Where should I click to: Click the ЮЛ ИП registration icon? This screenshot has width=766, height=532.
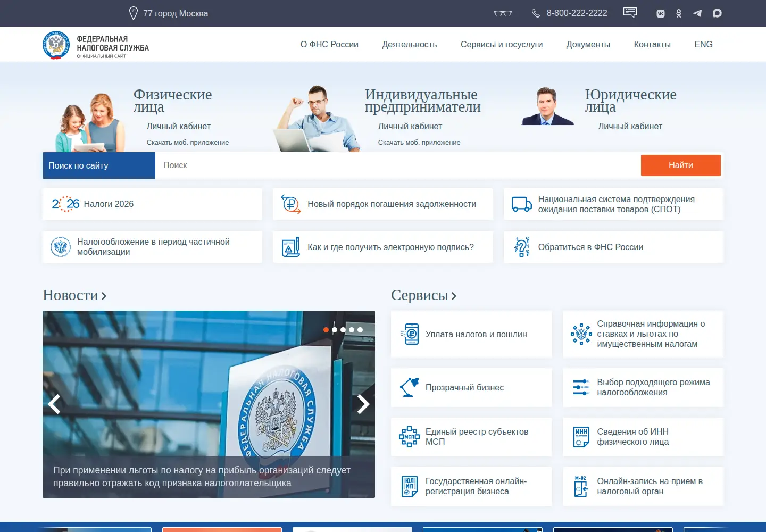pos(410,486)
